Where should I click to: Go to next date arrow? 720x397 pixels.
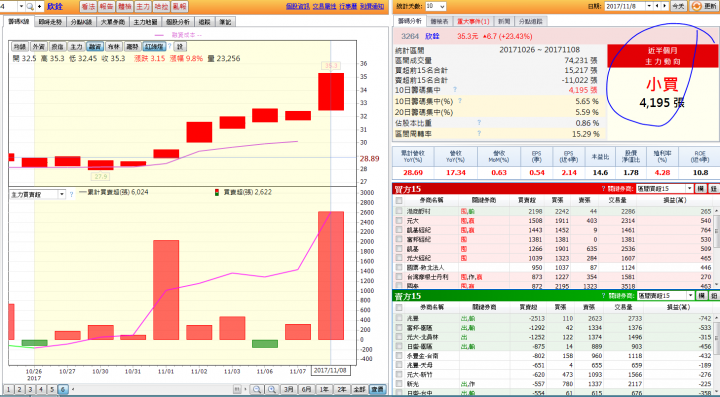tap(665, 6)
